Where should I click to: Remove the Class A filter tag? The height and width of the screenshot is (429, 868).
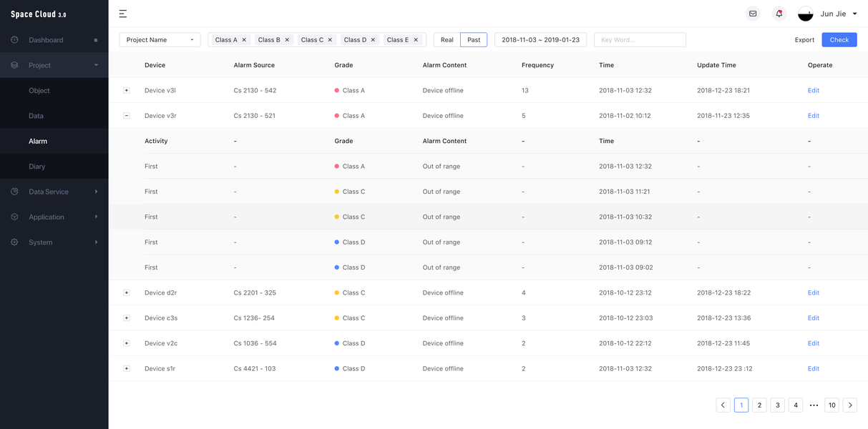point(244,40)
